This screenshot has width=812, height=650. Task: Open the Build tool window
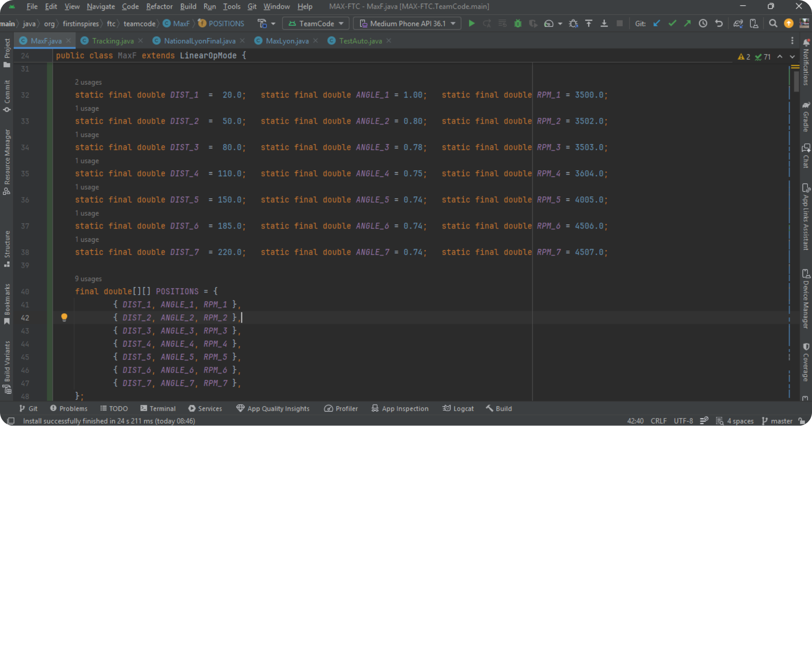[499, 408]
